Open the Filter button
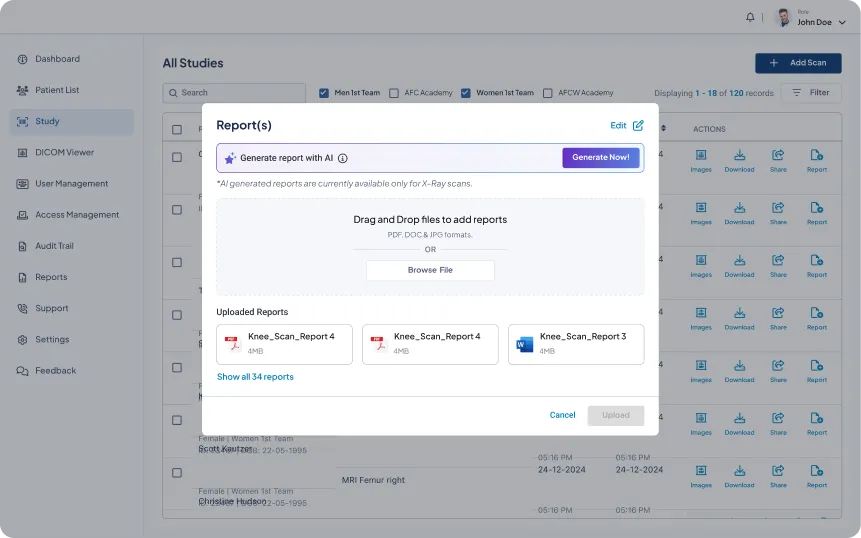 coord(810,93)
